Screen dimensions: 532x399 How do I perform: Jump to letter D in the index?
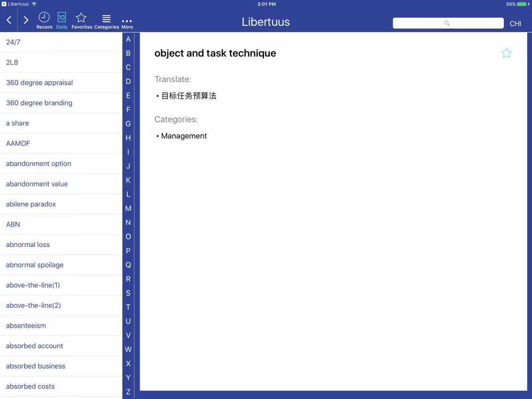tap(128, 81)
